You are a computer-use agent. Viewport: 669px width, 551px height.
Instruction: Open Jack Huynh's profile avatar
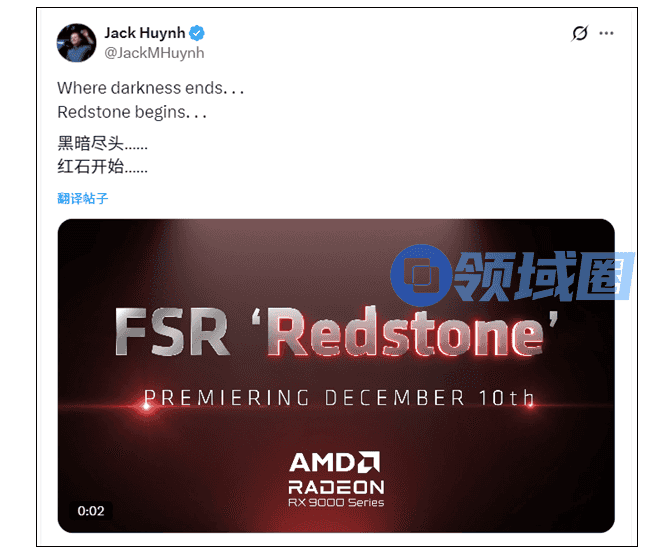point(76,43)
